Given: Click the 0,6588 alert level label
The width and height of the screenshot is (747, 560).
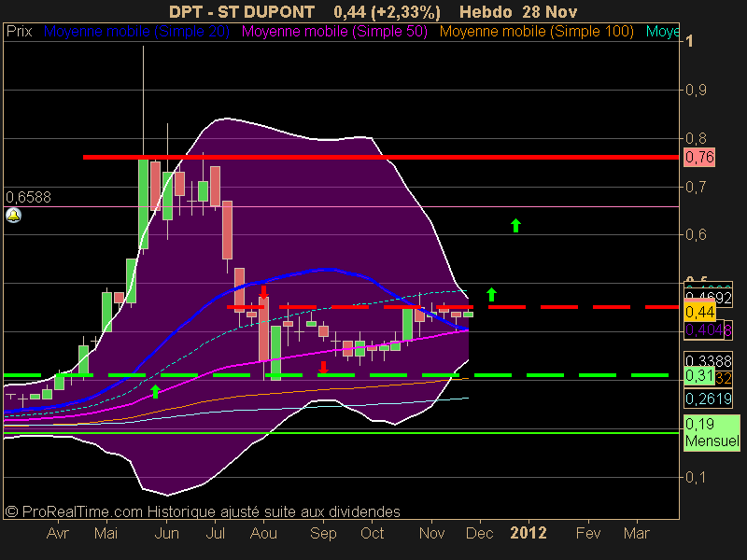Looking at the screenshot, I should coord(28,197).
